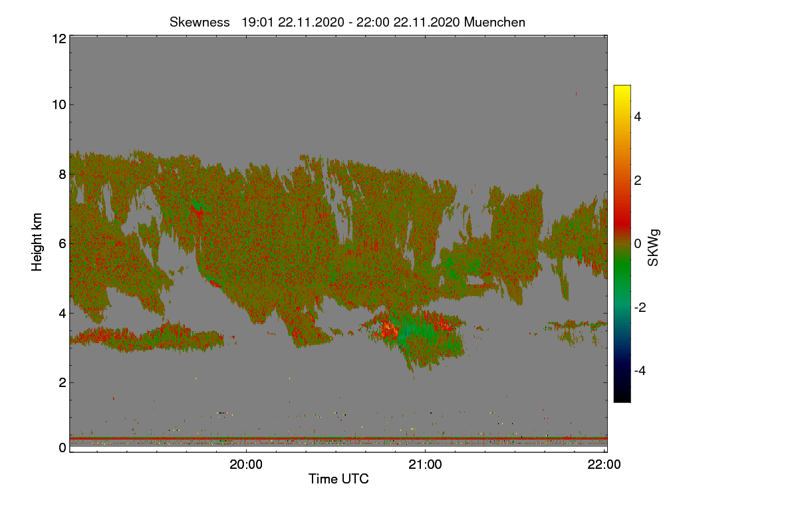Click the 4 km height tick label
The height and width of the screenshot is (532, 798).
point(63,313)
